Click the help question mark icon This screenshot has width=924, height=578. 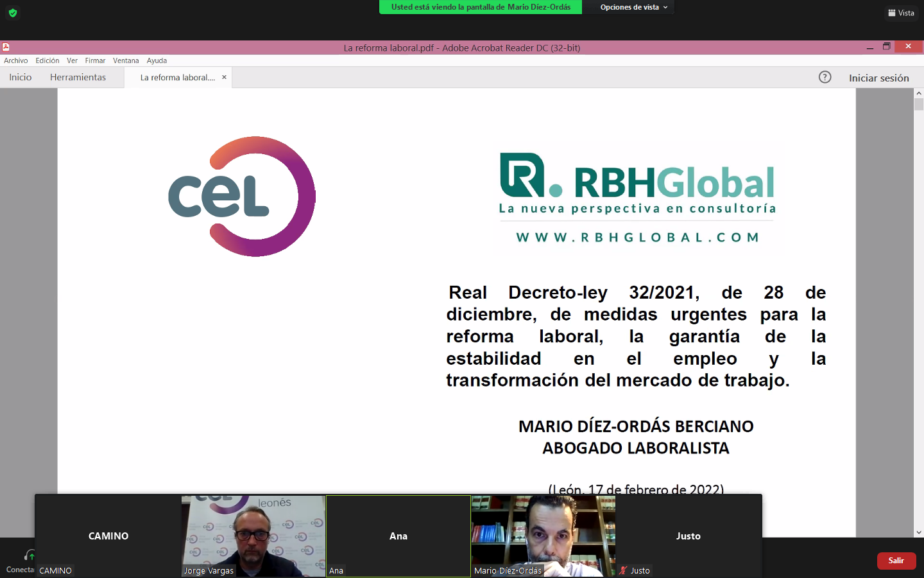pos(825,77)
